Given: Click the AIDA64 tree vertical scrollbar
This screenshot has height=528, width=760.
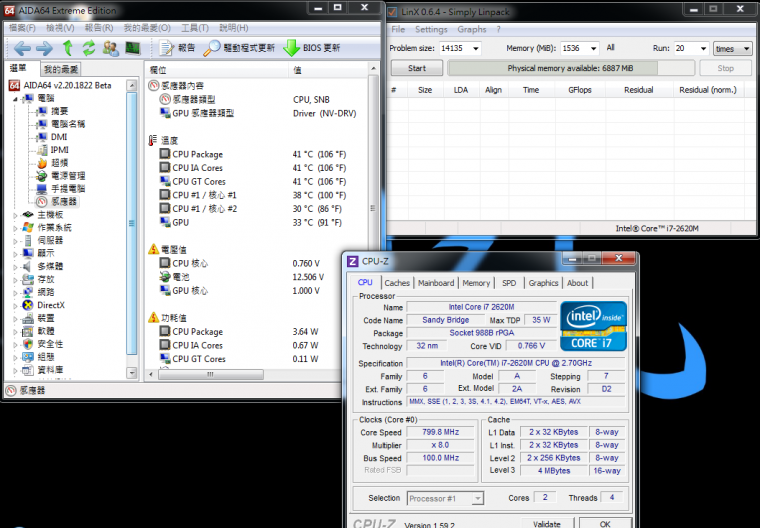Looking at the screenshot, I should pos(131,228).
